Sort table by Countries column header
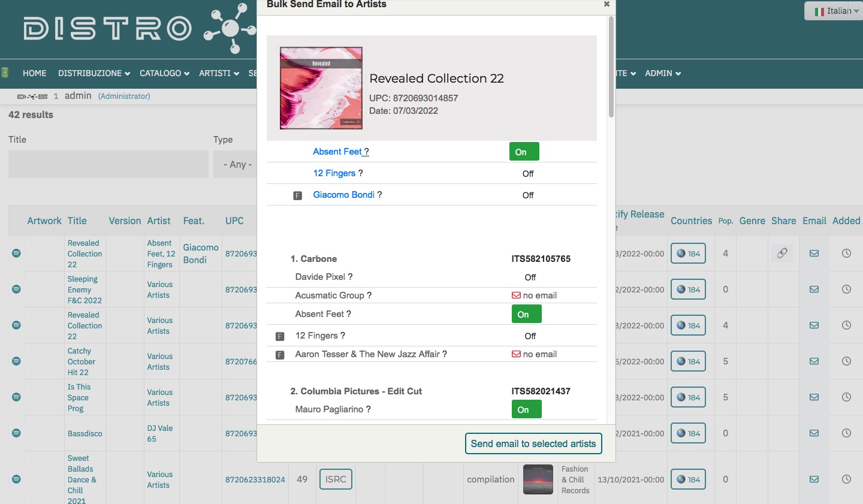This screenshot has width=863, height=504. (691, 221)
